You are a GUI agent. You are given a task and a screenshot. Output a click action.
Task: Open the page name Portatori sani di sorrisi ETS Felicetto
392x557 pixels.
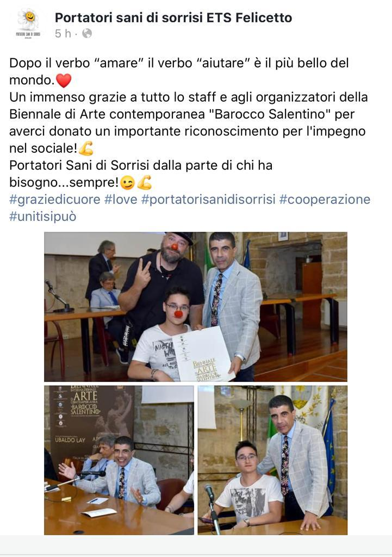173,17
